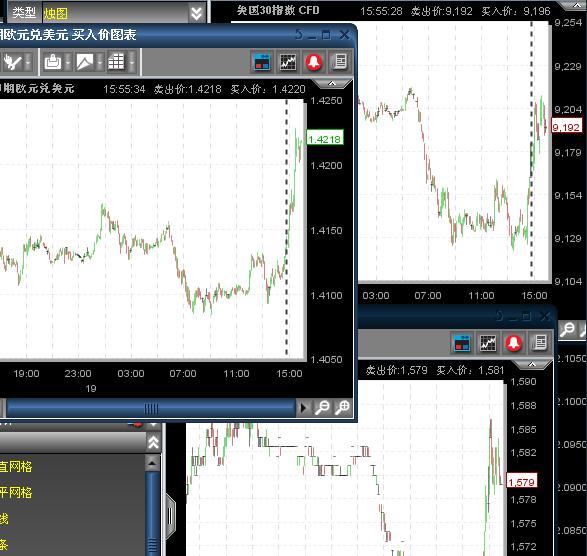This screenshot has height=556, width=587.
Task: Click the chart icon in EUR/USD window toolbar
Action: point(288,62)
